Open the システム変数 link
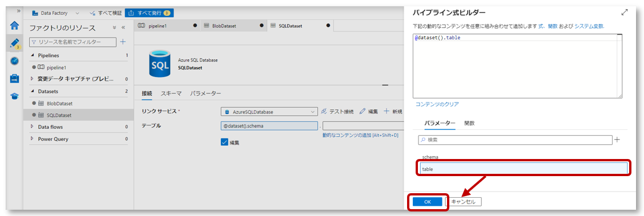The image size is (644, 216). [589, 26]
